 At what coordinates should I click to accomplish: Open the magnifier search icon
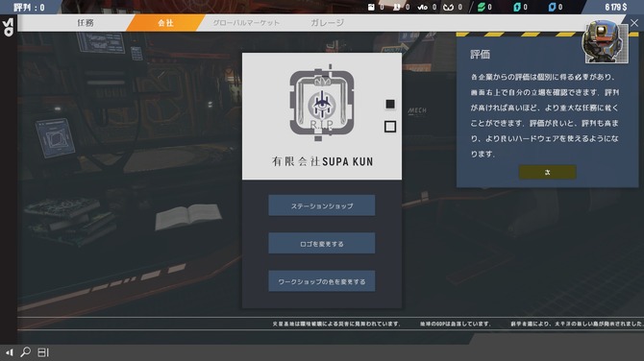coord(25,352)
